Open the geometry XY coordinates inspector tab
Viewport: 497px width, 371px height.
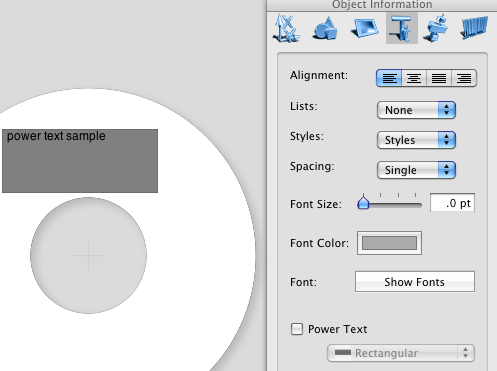[287, 28]
